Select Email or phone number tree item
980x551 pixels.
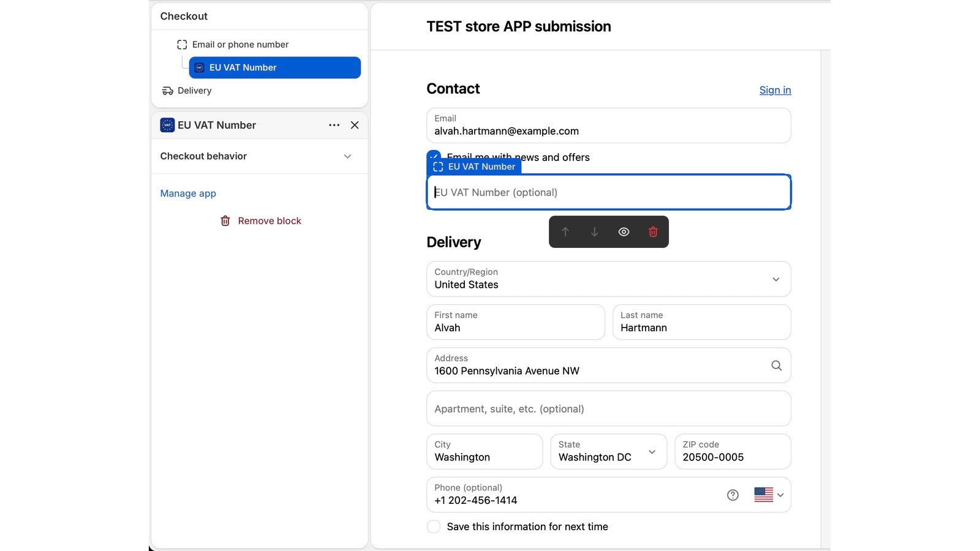pyautogui.click(x=240, y=45)
